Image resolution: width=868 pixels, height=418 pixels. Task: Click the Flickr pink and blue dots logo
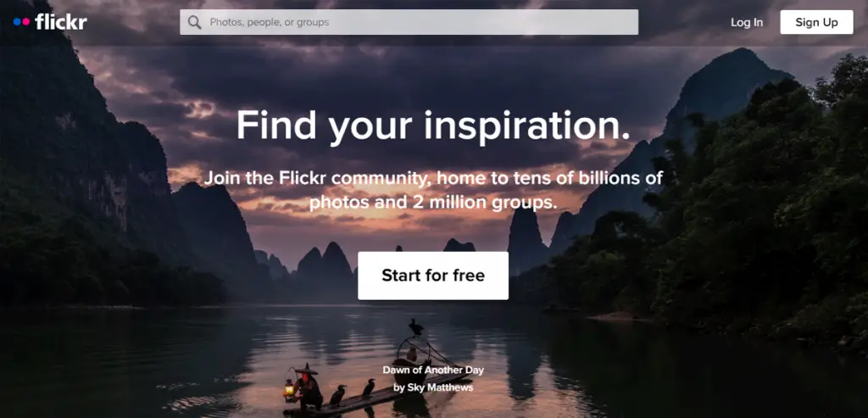(x=21, y=21)
